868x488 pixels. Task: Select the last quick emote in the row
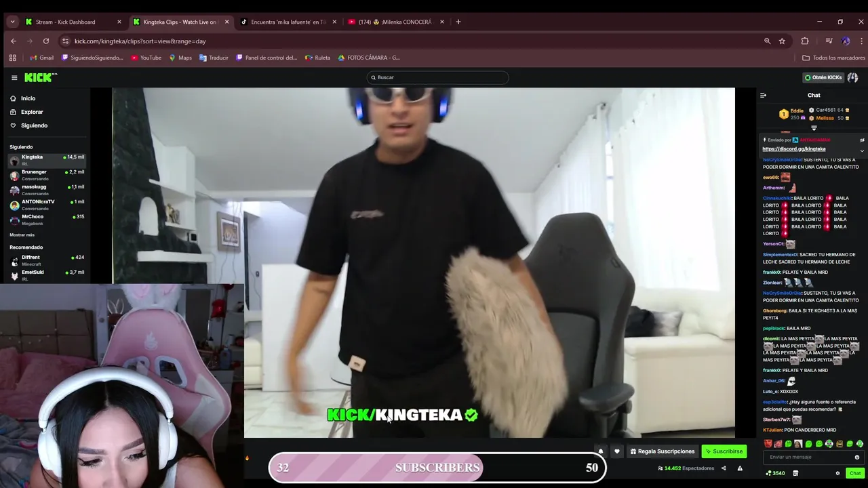[860, 444]
